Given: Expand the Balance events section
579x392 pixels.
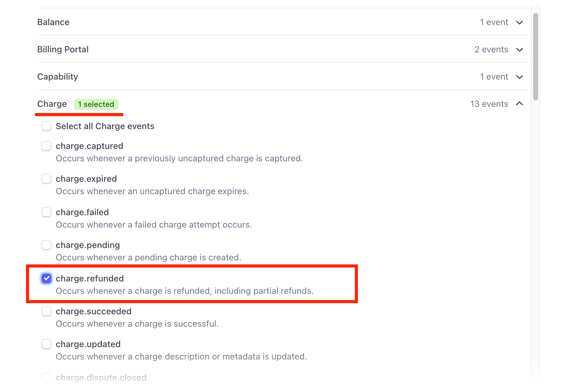Looking at the screenshot, I should (519, 23).
